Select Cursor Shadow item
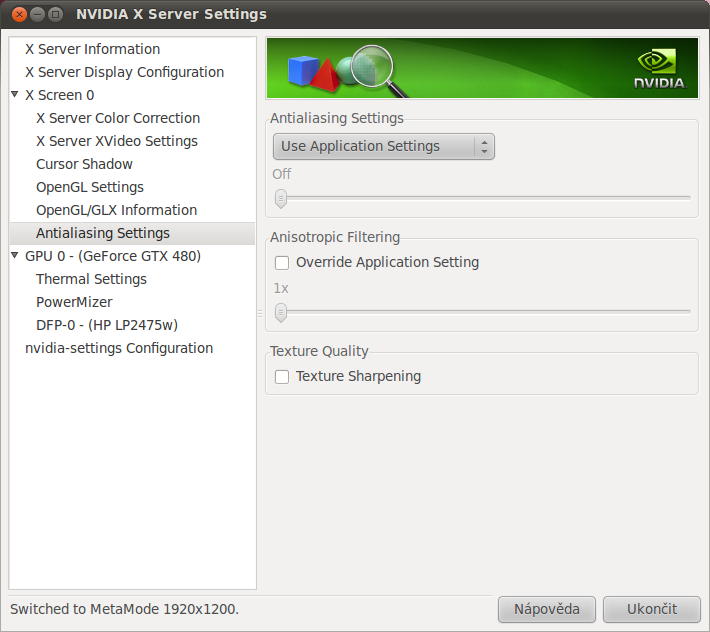 (x=84, y=164)
